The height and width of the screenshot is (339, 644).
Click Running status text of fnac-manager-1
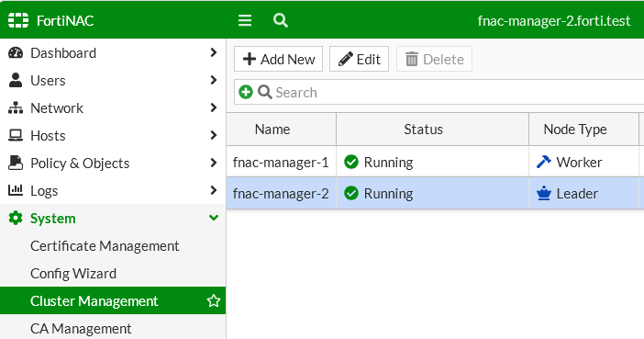(389, 162)
